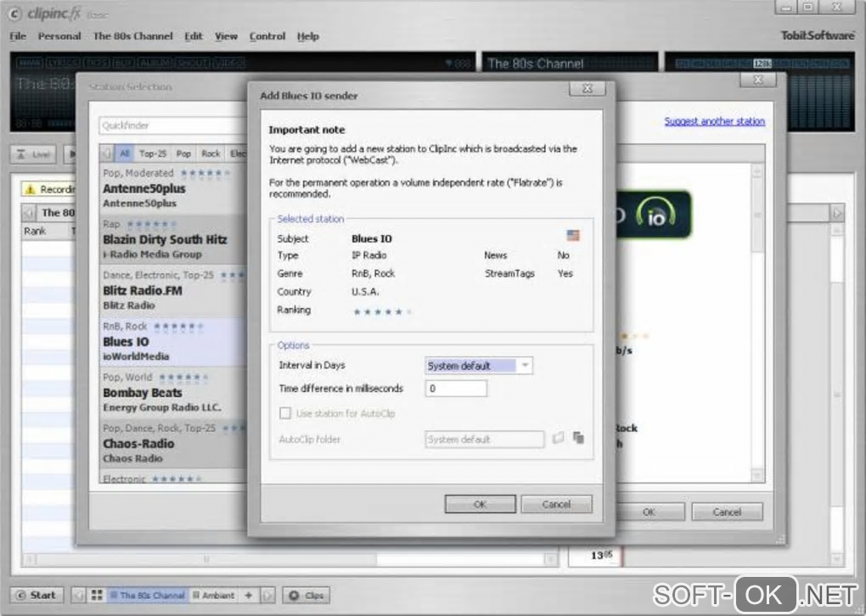Open the File menu
Image resolution: width=866 pixels, height=616 pixels.
(x=18, y=36)
